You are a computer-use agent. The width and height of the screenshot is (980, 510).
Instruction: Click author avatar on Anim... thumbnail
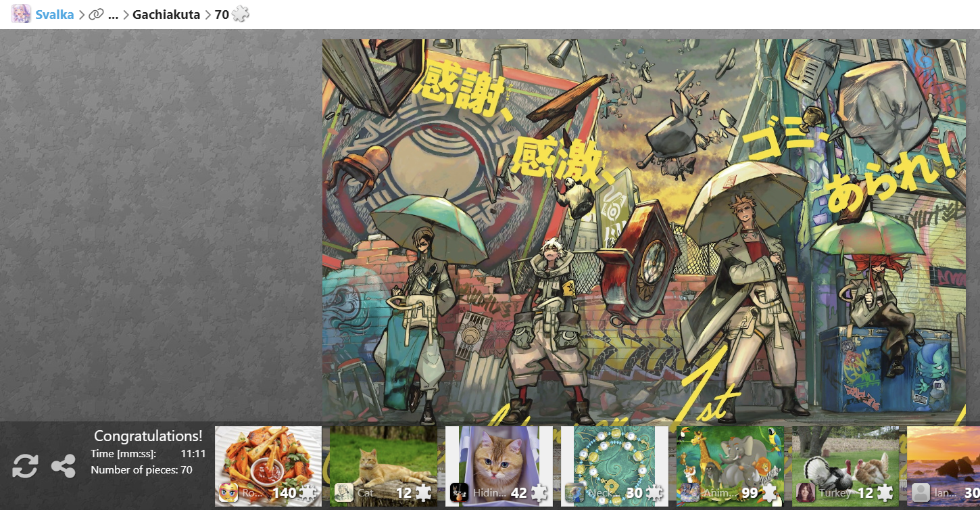690,492
